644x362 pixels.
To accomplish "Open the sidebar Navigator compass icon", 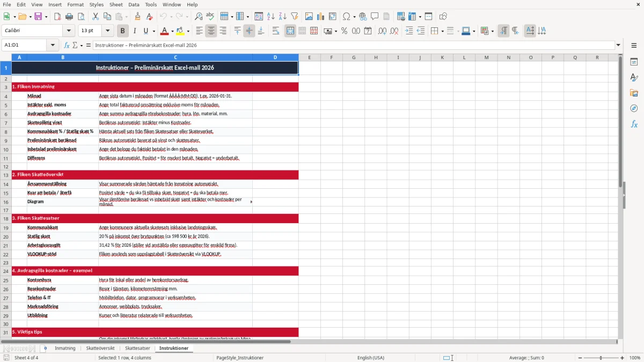I will 634,108.
